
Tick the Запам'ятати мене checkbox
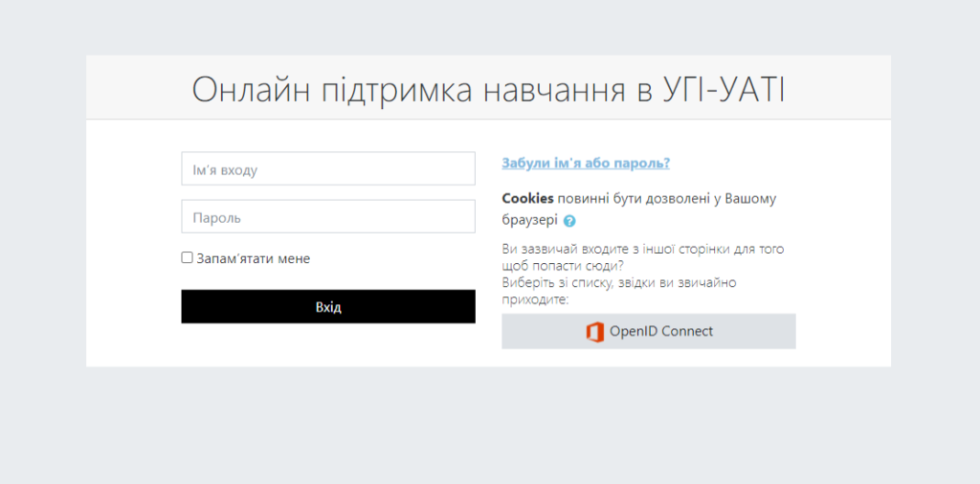click(x=188, y=258)
